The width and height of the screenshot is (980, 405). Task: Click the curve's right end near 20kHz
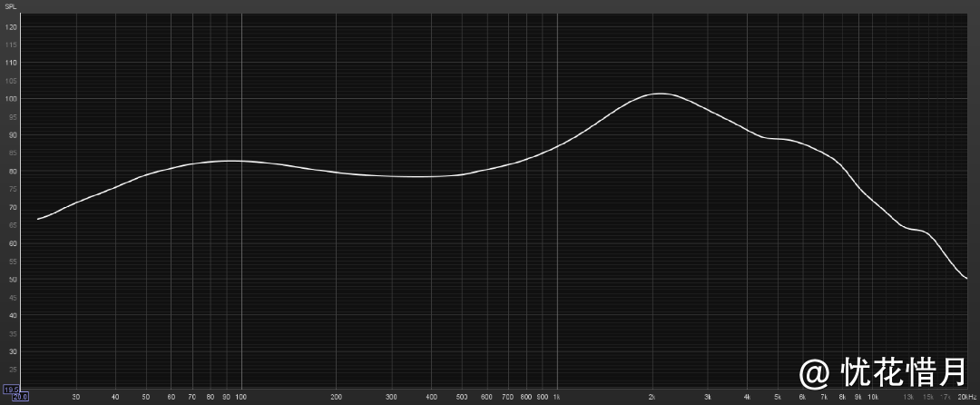[x=965, y=278]
